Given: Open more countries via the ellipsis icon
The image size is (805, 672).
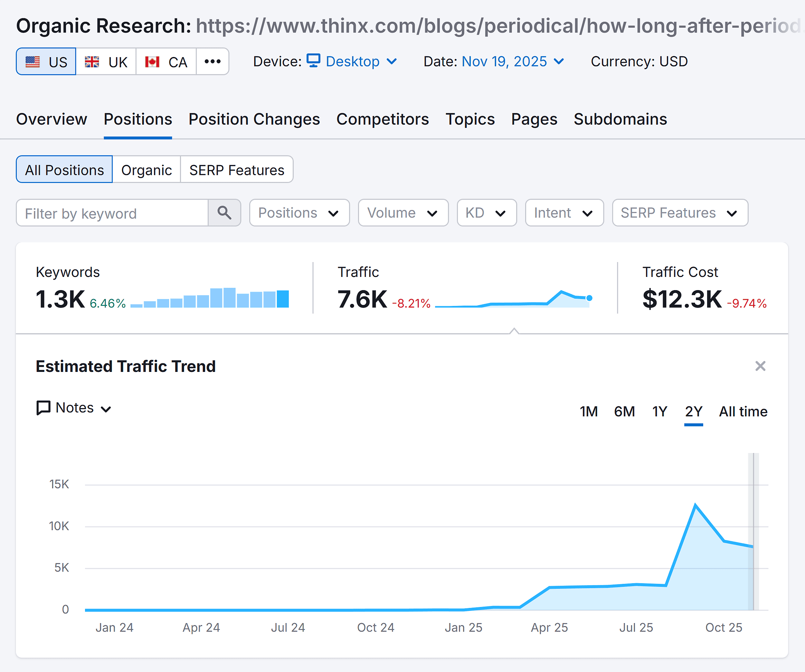Looking at the screenshot, I should 213,61.
